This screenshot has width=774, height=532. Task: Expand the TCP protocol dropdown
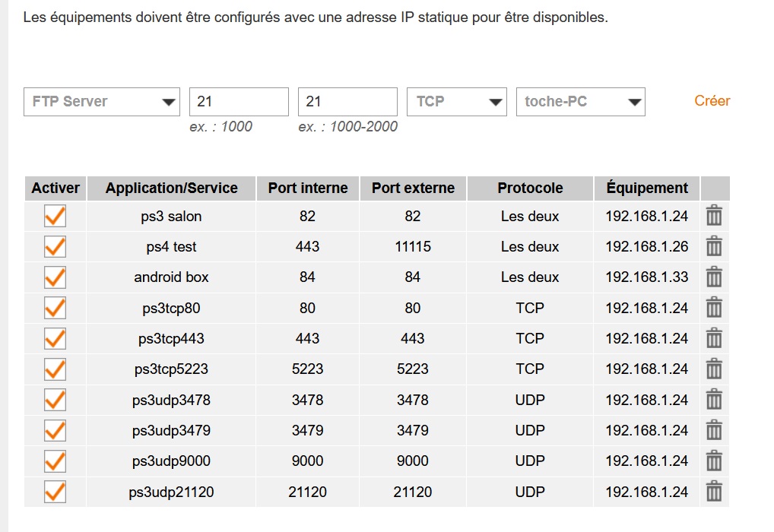coord(456,102)
